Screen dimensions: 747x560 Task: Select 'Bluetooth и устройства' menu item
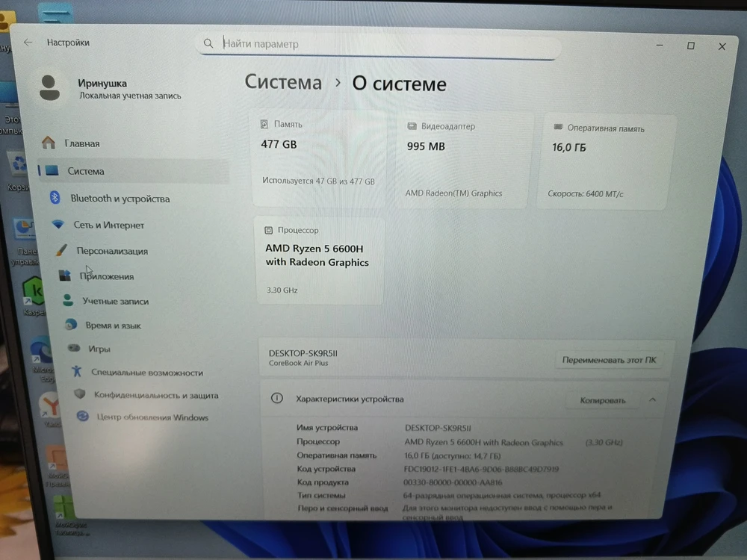click(x=120, y=199)
